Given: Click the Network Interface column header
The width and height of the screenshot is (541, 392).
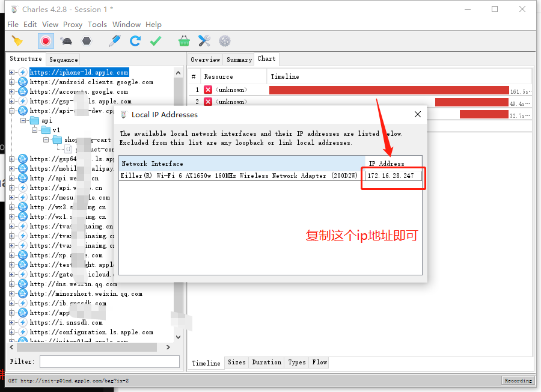Looking at the screenshot, I should [242, 164].
